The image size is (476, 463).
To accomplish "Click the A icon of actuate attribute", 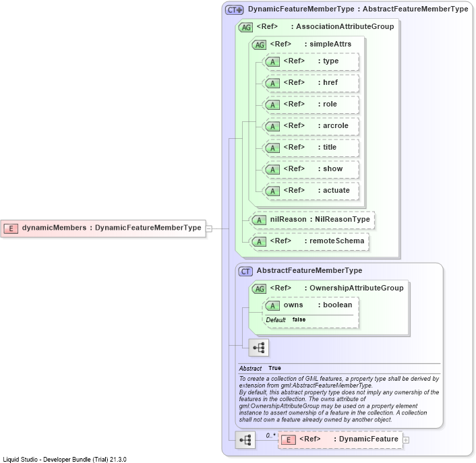I will point(272,191).
